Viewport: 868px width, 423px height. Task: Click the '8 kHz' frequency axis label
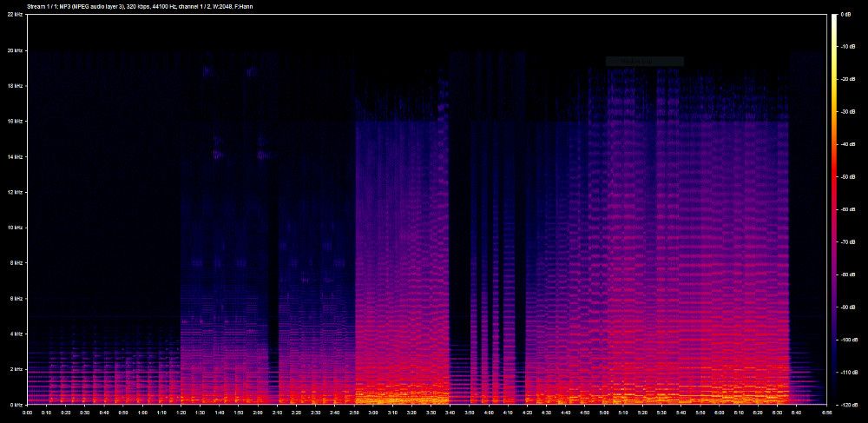(16, 263)
